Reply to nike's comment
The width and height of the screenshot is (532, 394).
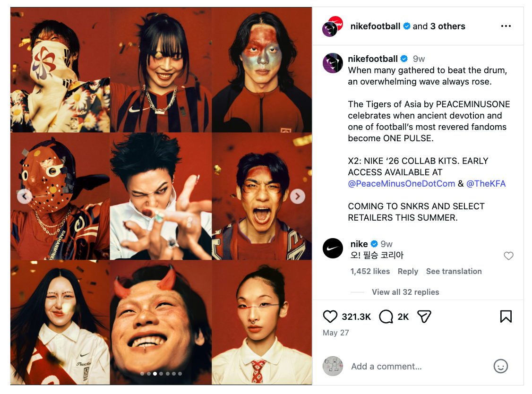coord(408,271)
